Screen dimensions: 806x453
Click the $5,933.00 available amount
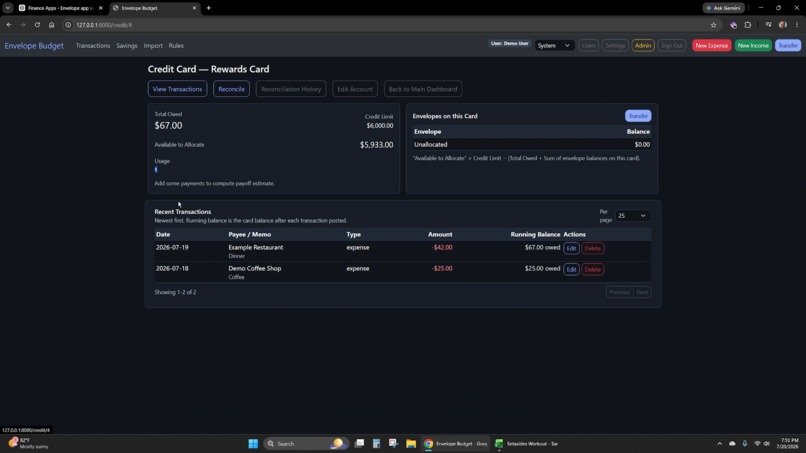coord(376,145)
